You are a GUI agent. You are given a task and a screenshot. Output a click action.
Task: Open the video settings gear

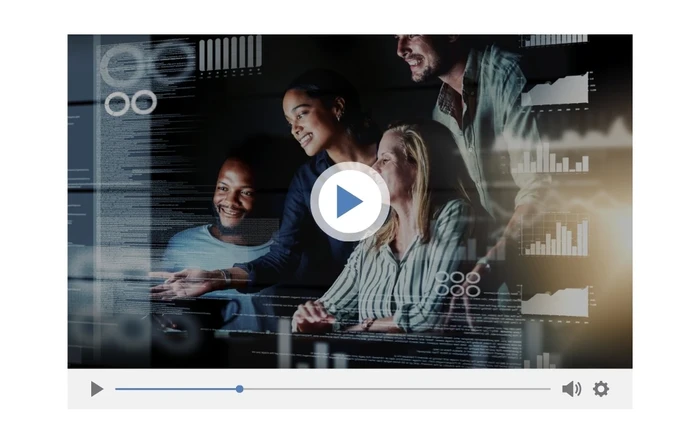[601, 389]
